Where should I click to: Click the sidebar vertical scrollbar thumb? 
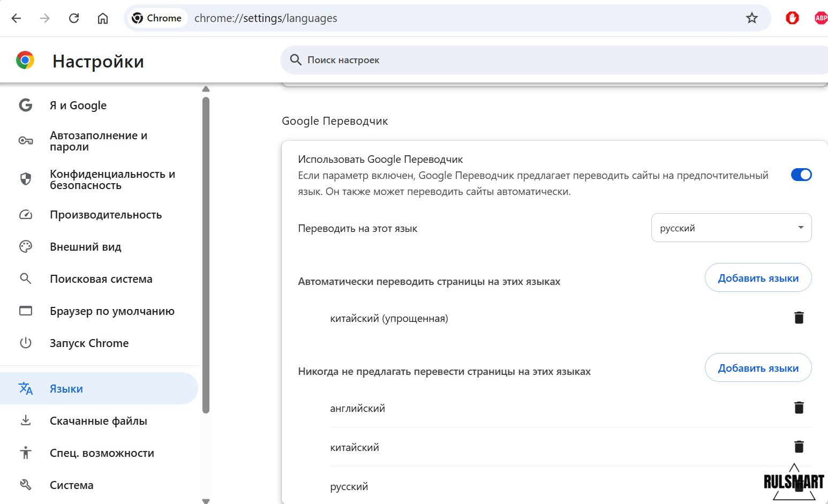[x=206, y=255]
